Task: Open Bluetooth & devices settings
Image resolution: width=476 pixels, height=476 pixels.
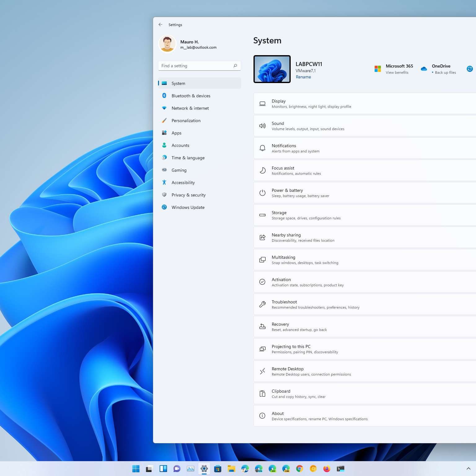Action: (191, 96)
